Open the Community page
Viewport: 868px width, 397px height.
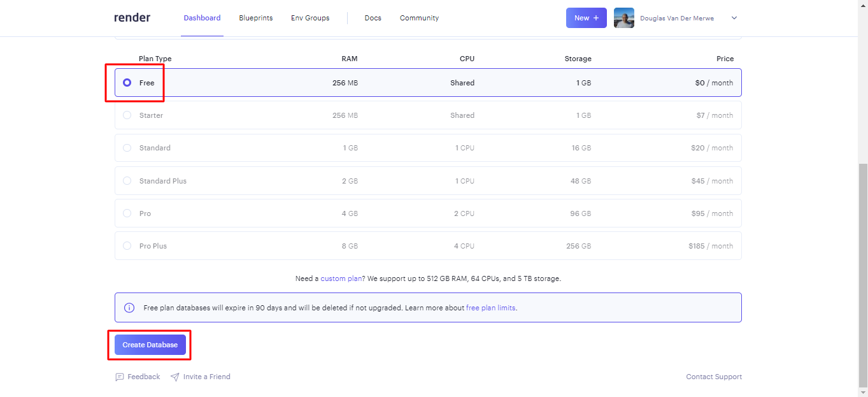click(419, 18)
